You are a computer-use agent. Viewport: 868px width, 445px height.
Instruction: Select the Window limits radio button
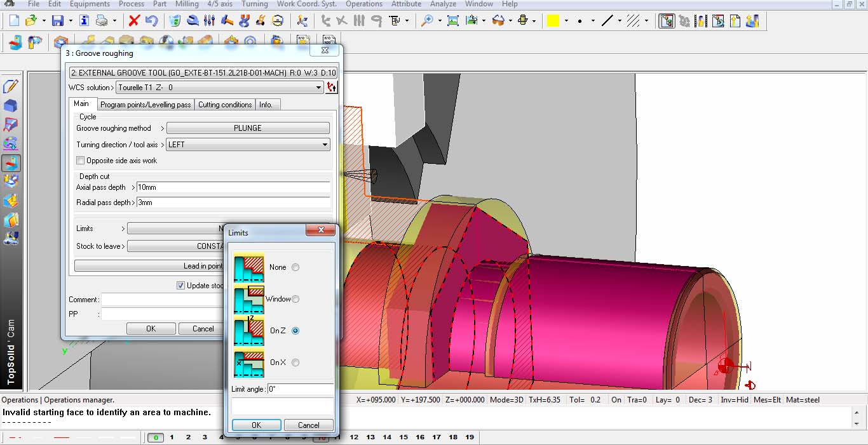tap(295, 299)
